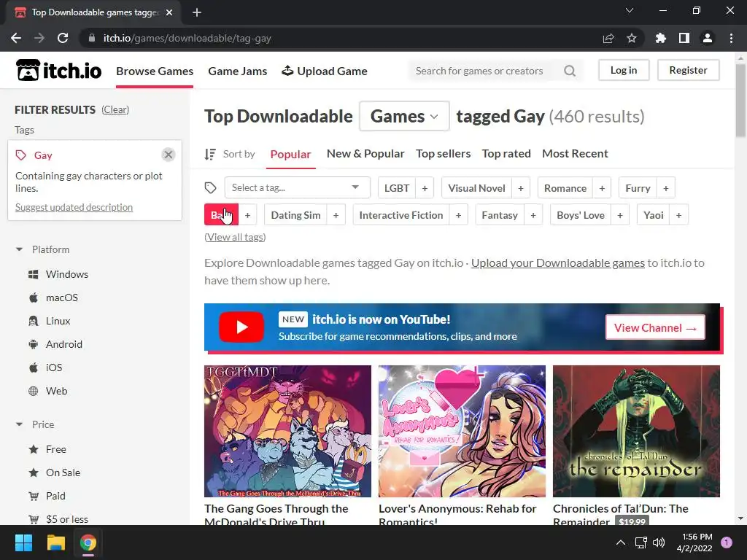
Task: Add Yaoi tag with plus button
Action: tap(679, 215)
